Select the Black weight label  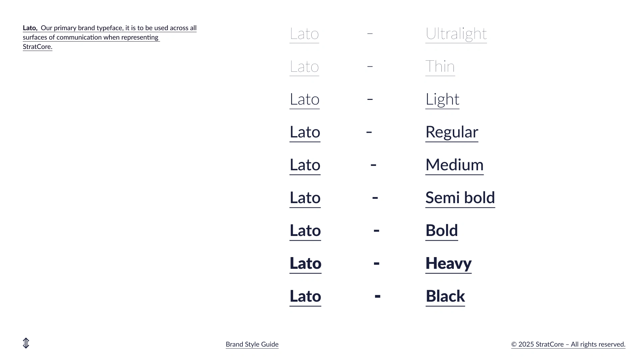pyautogui.click(x=445, y=297)
